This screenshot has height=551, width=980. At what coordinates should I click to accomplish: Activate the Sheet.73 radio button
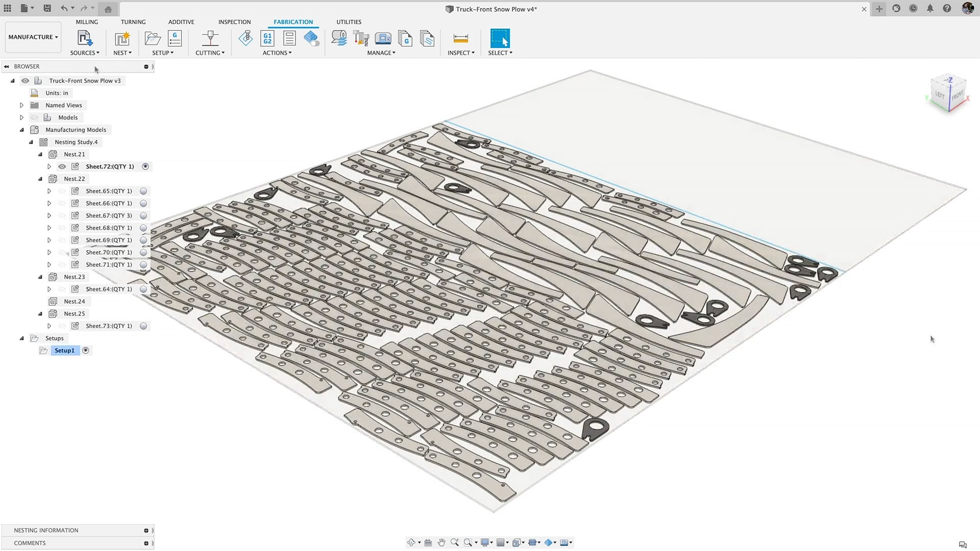143,326
